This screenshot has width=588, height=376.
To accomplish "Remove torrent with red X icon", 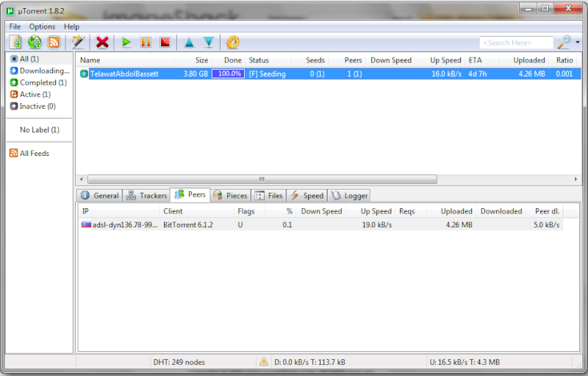I will coord(102,43).
